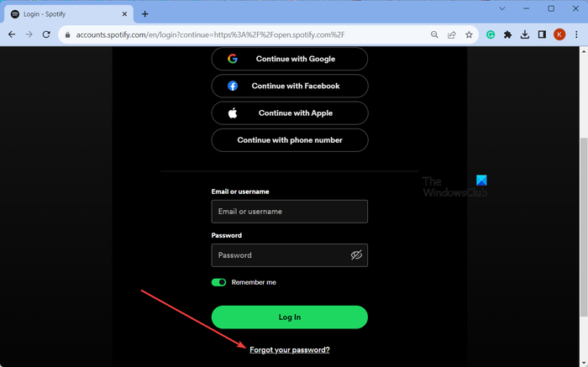Image resolution: width=588 pixels, height=367 pixels.
Task: Open the Forgot your password link
Action: click(290, 349)
